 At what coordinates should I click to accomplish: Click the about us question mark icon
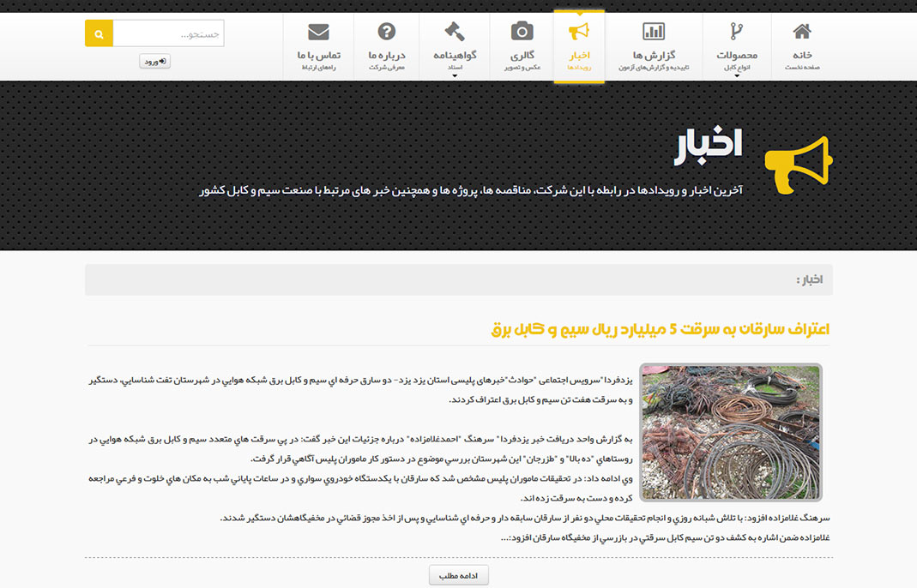tap(386, 33)
